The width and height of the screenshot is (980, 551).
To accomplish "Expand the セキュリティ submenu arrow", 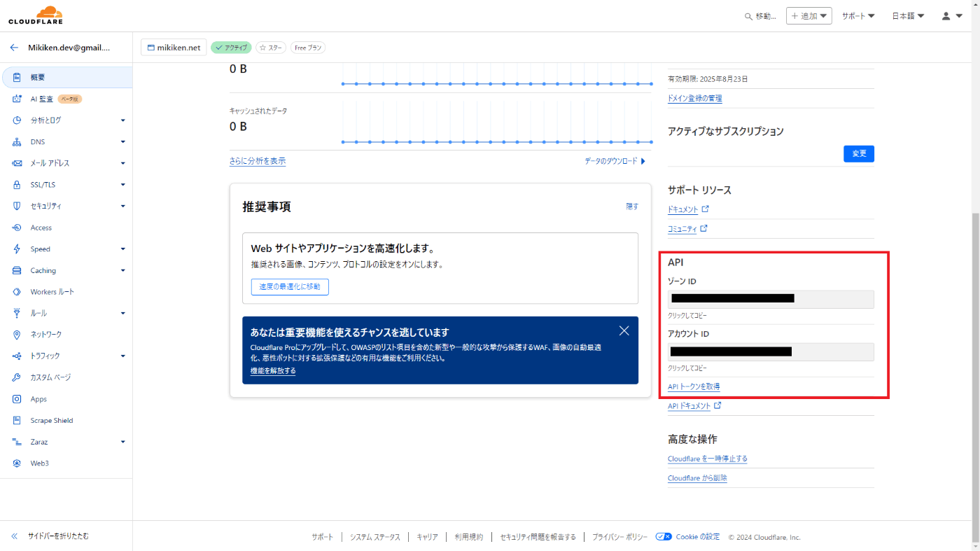I will pyautogui.click(x=123, y=206).
